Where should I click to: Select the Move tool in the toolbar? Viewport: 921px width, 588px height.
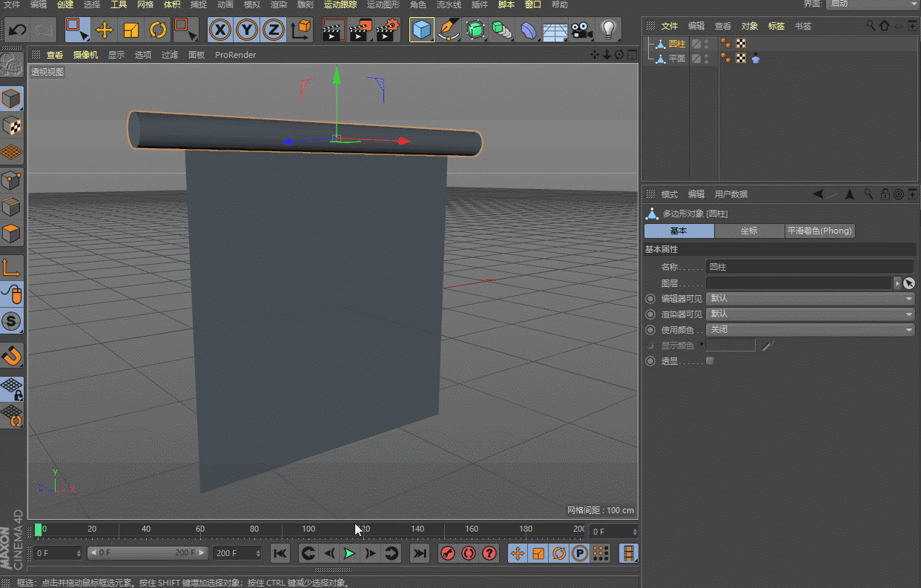pyautogui.click(x=106, y=30)
